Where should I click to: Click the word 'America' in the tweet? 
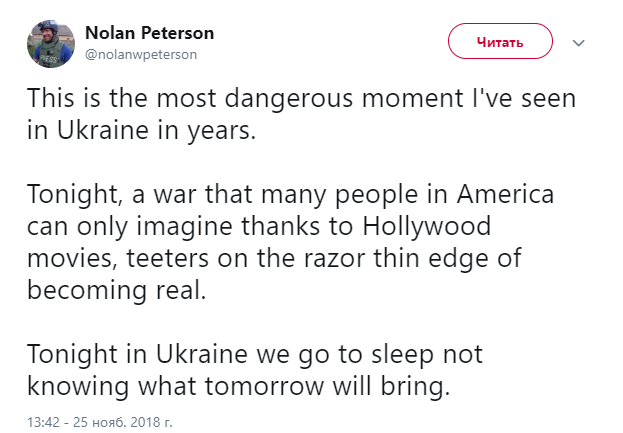click(505, 194)
